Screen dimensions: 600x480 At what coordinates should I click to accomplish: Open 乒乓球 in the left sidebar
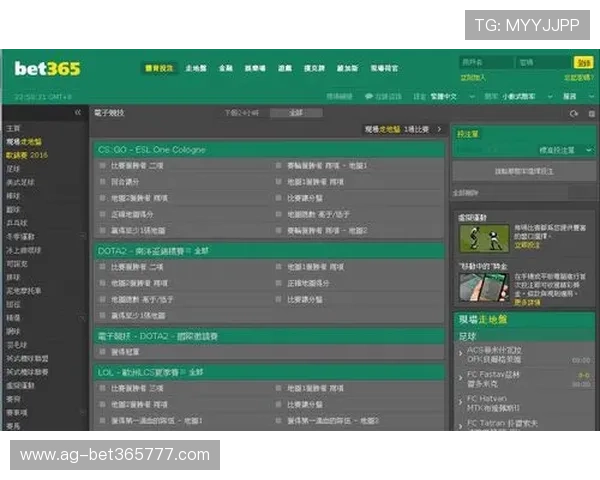(17, 223)
